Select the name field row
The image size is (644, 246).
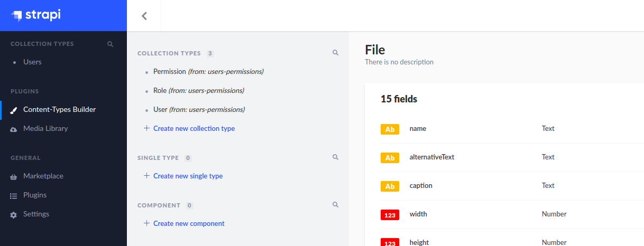coord(512,129)
